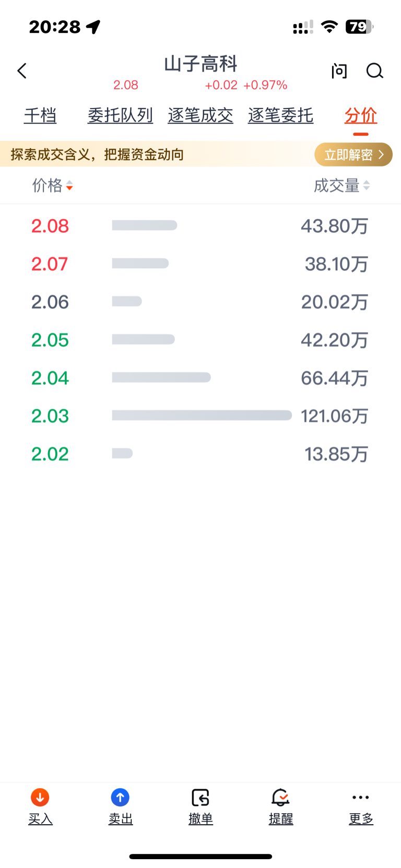
Task: Switch to the 千档 tab
Action: tap(40, 115)
